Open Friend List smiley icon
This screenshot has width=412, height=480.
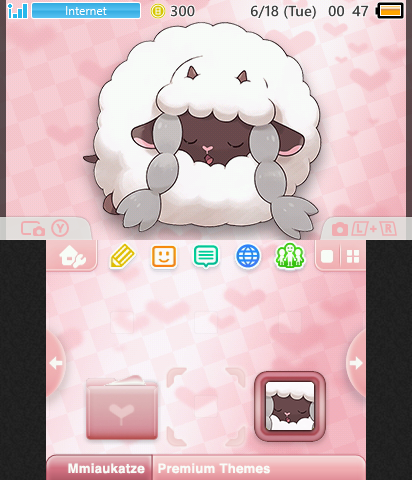(164, 256)
